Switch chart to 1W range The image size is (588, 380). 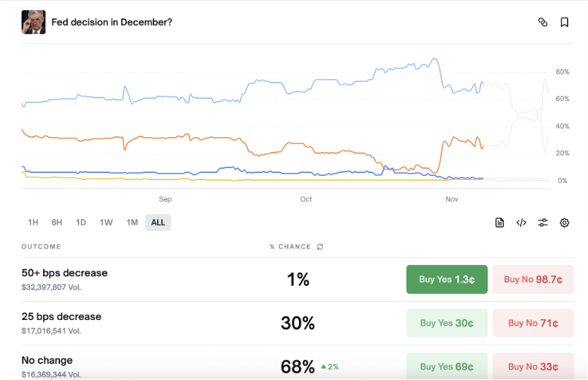106,222
